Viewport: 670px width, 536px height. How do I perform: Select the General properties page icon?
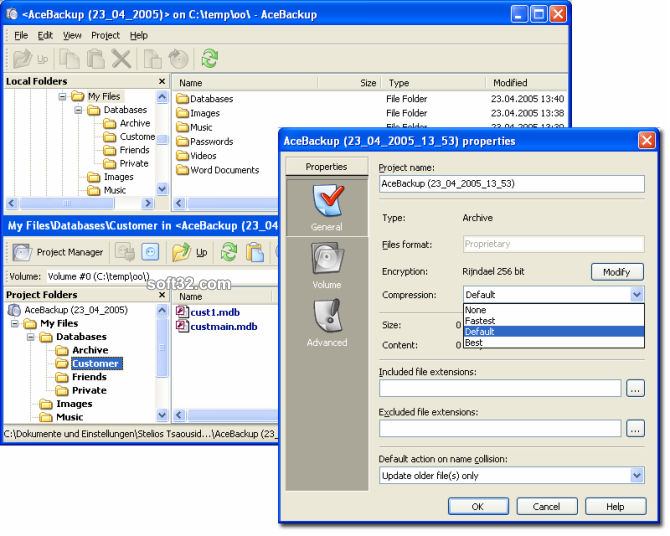coord(326,207)
